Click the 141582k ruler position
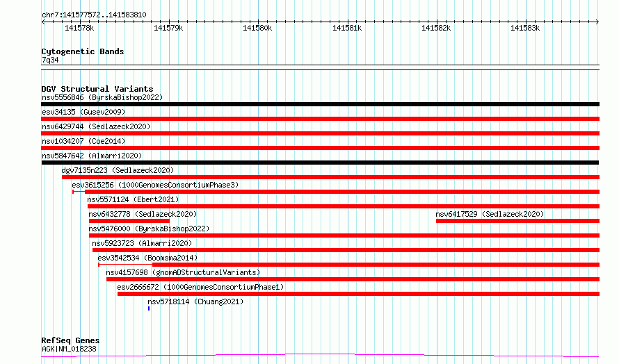 tap(436, 28)
